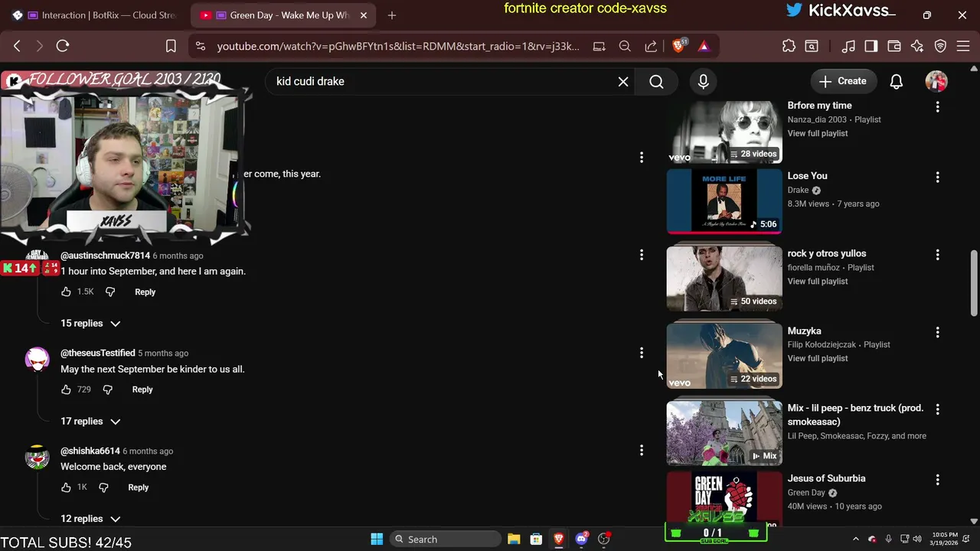Open Brave Shields lion icon
This screenshot has width=980, height=551.
[679, 46]
